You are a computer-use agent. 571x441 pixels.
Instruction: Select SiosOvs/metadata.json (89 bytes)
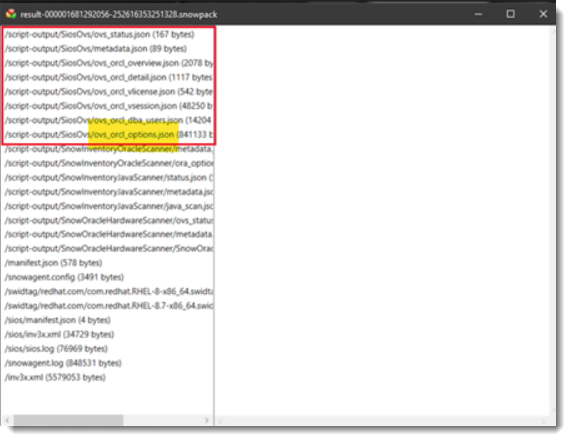click(96, 49)
